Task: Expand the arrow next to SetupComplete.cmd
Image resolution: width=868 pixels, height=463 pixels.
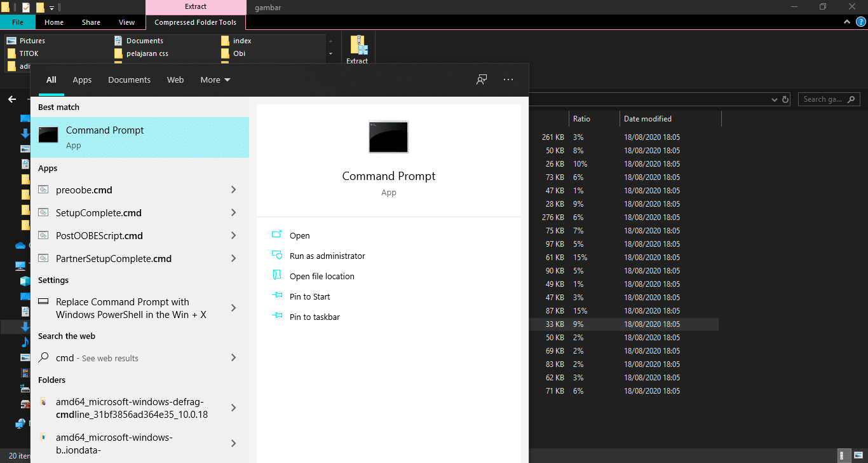Action: coord(234,212)
